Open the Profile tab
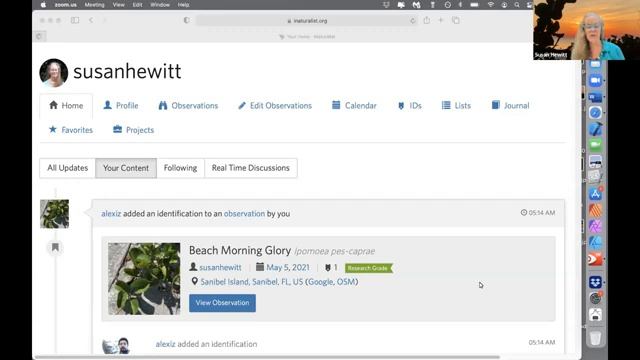 (121, 106)
